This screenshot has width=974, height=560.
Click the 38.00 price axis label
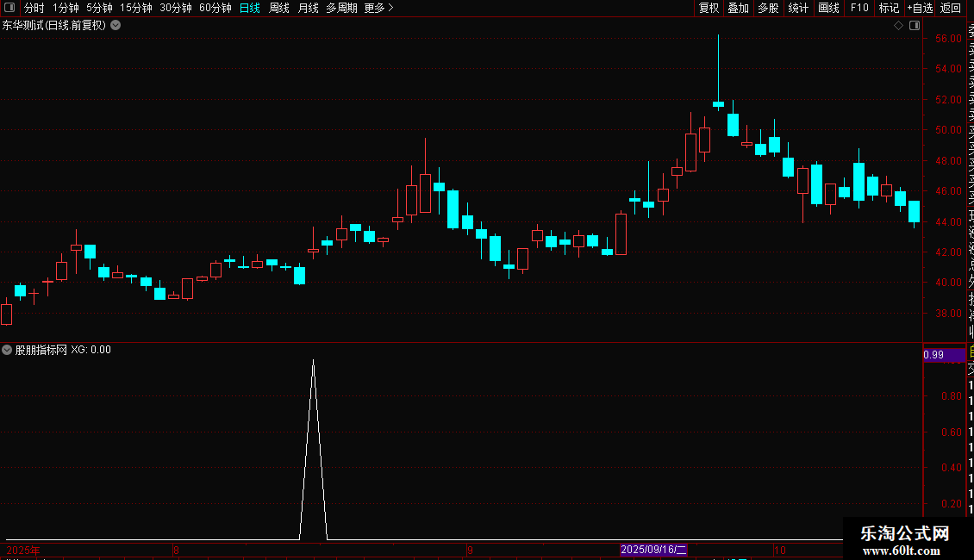coord(948,314)
